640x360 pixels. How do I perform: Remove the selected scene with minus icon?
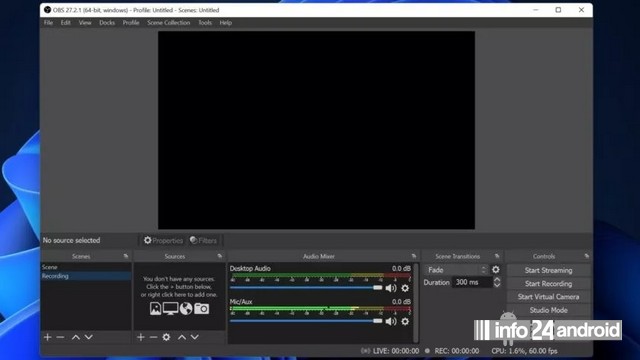click(60, 337)
